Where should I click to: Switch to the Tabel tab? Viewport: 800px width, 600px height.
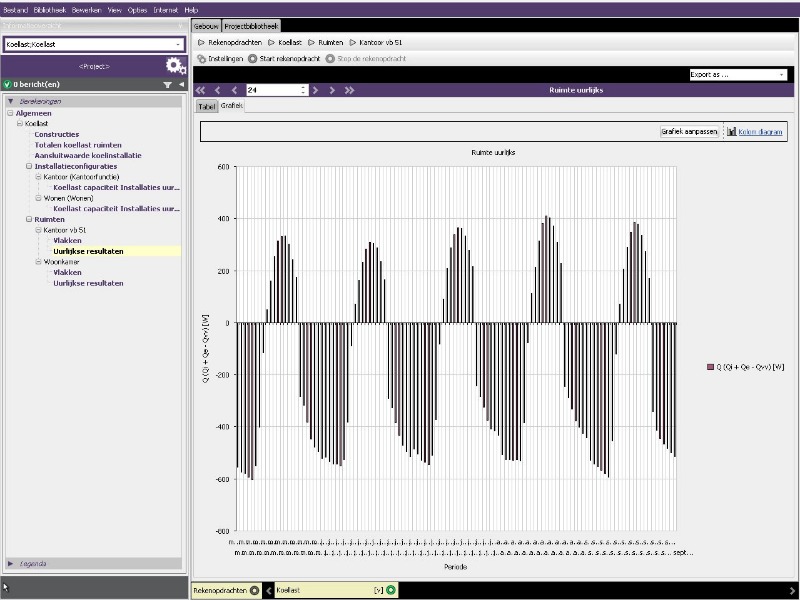(x=206, y=105)
